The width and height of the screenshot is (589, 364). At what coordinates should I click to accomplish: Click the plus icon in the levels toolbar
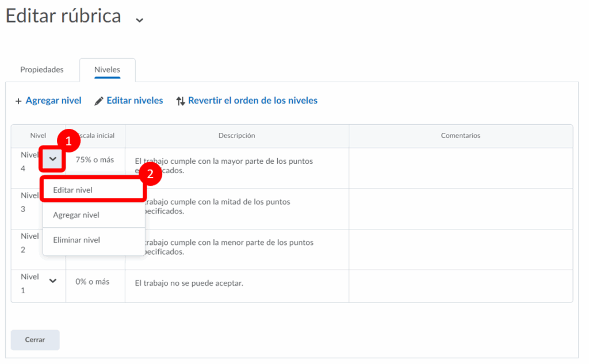point(18,101)
